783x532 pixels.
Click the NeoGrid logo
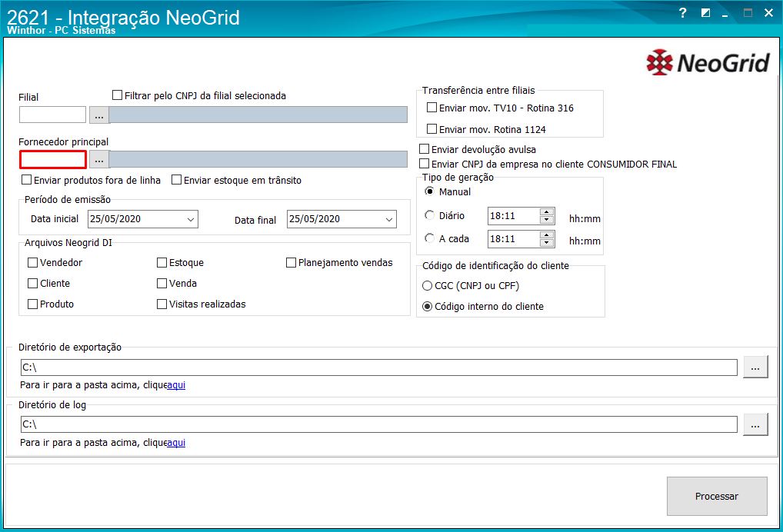click(x=708, y=62)
